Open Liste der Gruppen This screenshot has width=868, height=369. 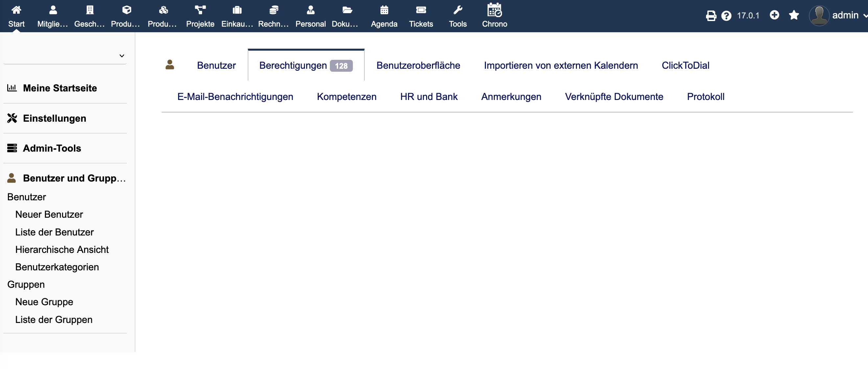[54, 320]
